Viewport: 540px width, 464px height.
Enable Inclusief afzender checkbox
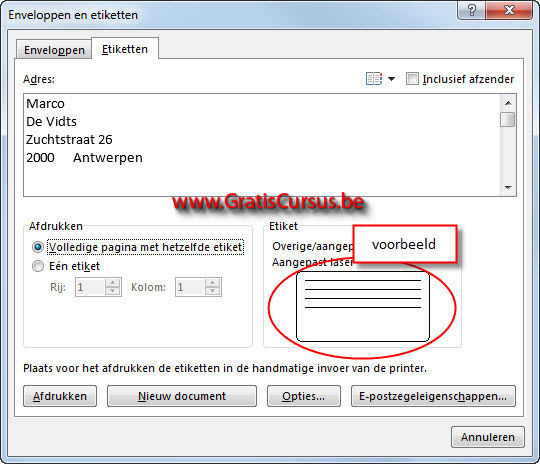pyautogui.click(x=412, y=79)
